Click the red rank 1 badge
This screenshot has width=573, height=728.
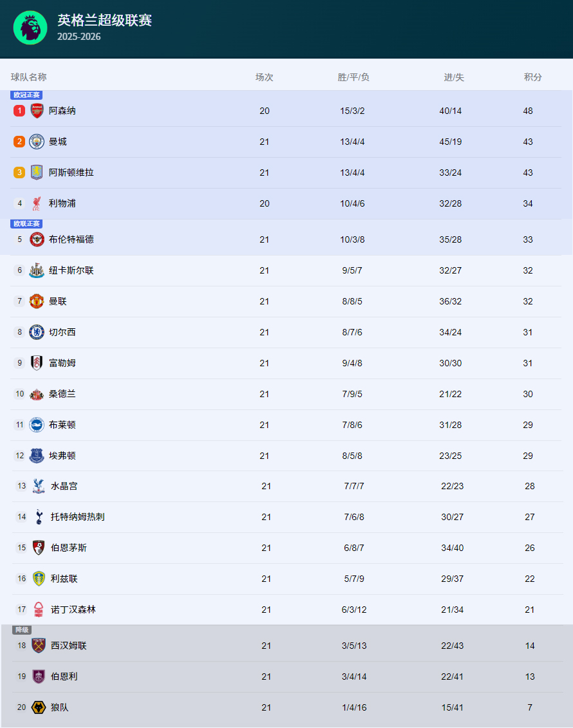tap(19, 111)
